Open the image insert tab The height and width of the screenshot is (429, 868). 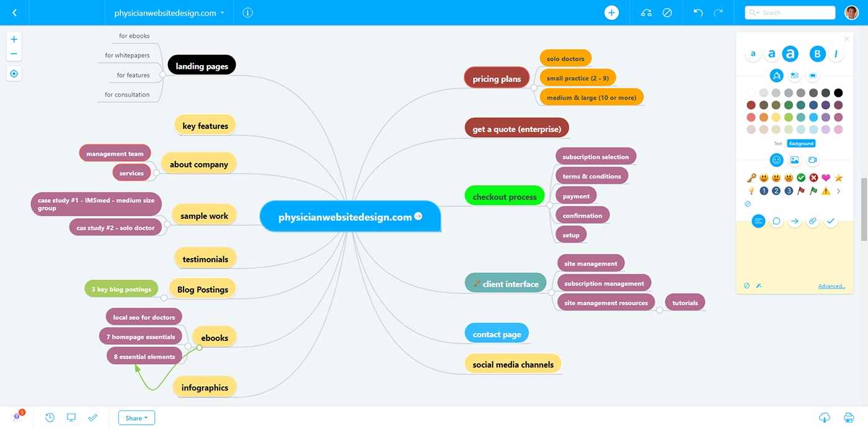794,160
